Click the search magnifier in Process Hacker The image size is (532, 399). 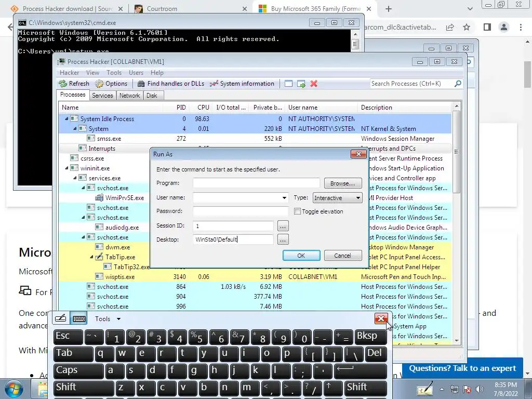point(458,84)
